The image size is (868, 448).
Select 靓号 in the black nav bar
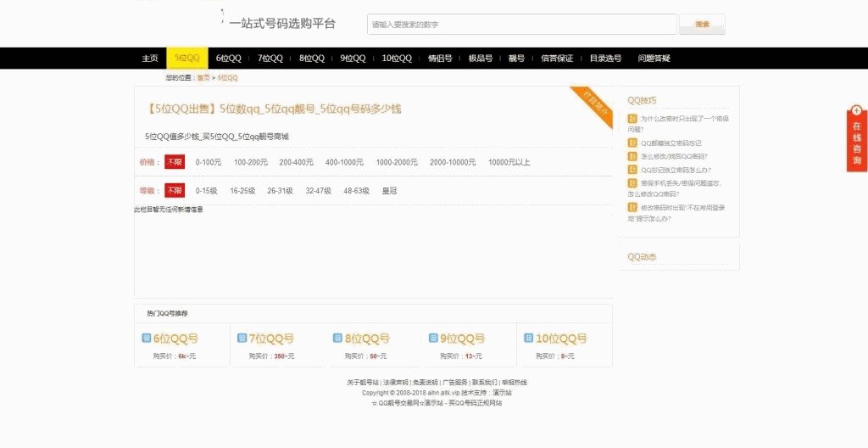pos(516,59)
